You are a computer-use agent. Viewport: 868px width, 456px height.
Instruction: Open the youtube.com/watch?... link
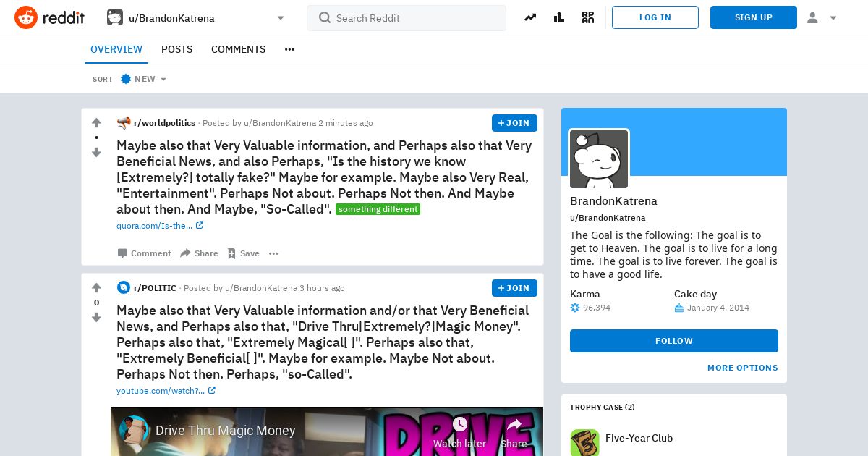click(x=166, y=391)
